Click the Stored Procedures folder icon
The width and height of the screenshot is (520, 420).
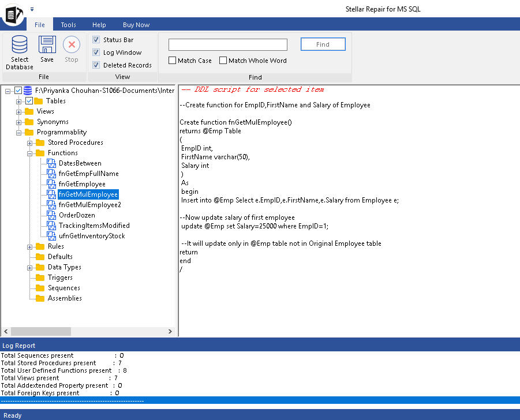[x=40, y=142]
